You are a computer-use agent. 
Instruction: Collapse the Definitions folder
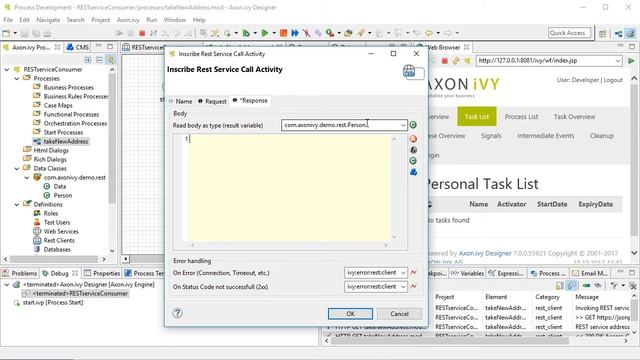(17, 204)
